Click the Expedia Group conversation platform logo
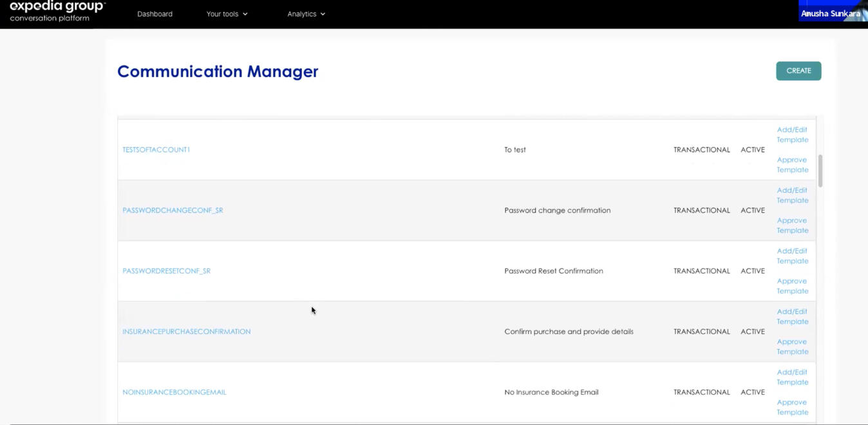Screen dimensions: 868x425 [57, 12]
